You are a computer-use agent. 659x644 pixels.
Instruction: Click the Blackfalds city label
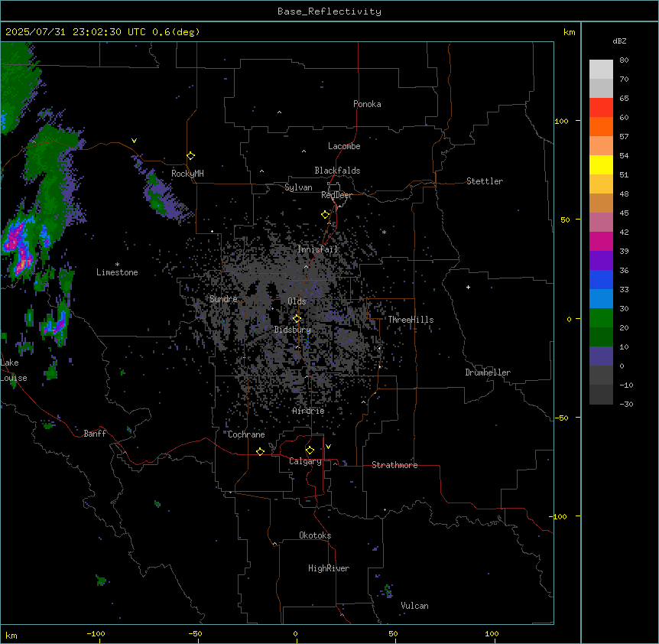[x=337, y=171]
